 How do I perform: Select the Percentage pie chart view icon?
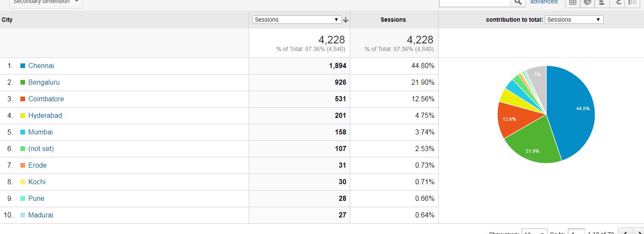(x=587, y=2)
